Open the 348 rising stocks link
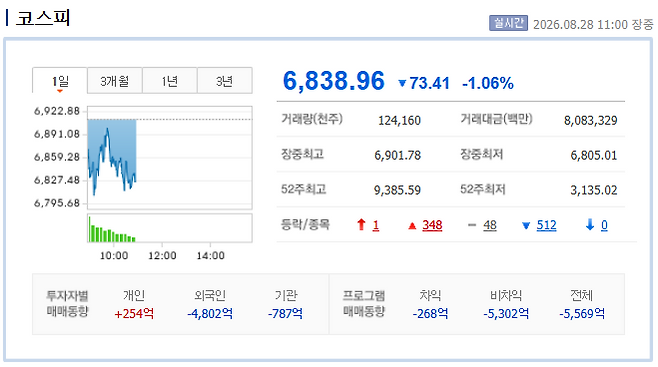This screenshot has height=367, width=658. coord(432,225)
